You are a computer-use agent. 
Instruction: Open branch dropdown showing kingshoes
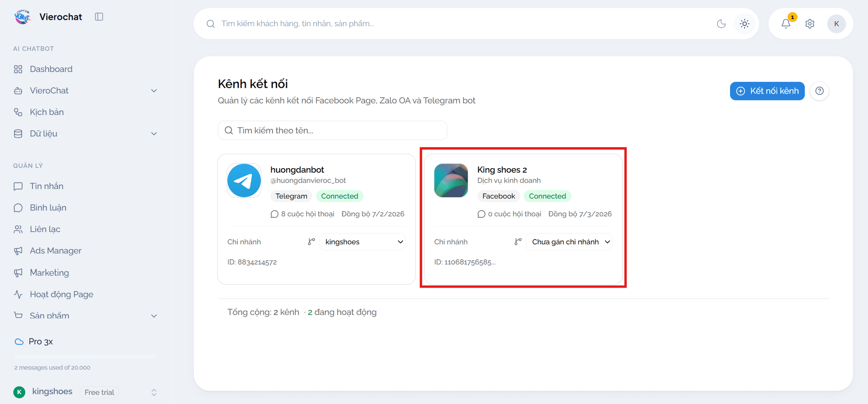[x=362, y=242]
